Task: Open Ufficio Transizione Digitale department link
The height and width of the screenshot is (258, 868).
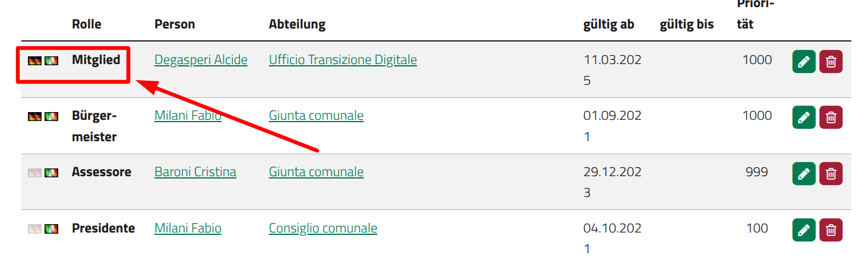Action: click(x=343, y=60)
